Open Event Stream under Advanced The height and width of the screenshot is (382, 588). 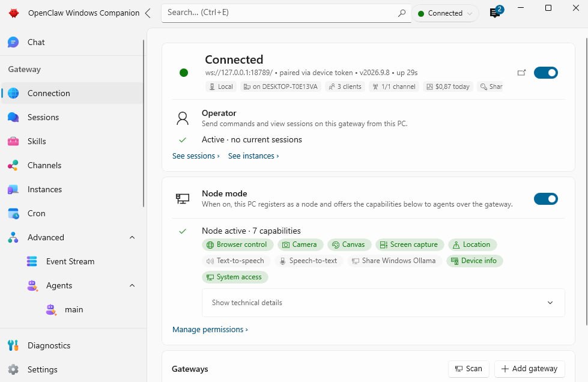(73, 261)
